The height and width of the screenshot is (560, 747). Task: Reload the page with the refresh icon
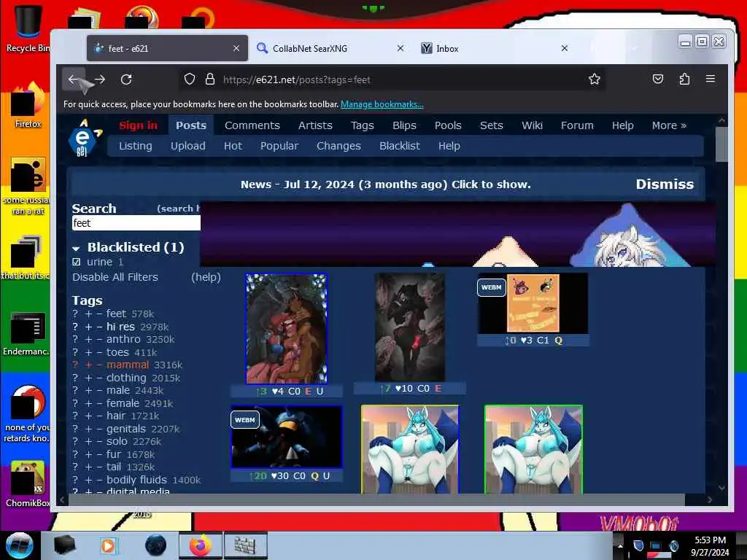click(126, 79)
